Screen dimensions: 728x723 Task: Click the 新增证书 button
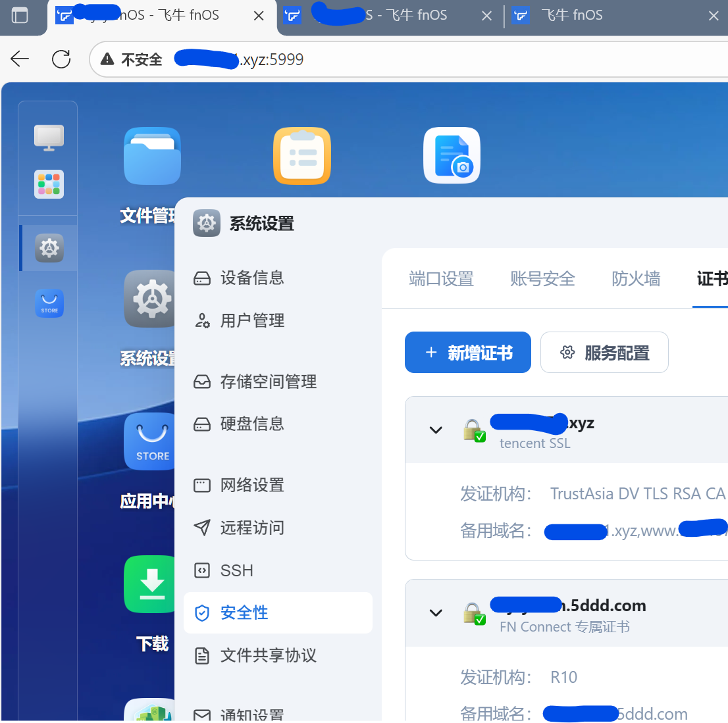(467, 352)
